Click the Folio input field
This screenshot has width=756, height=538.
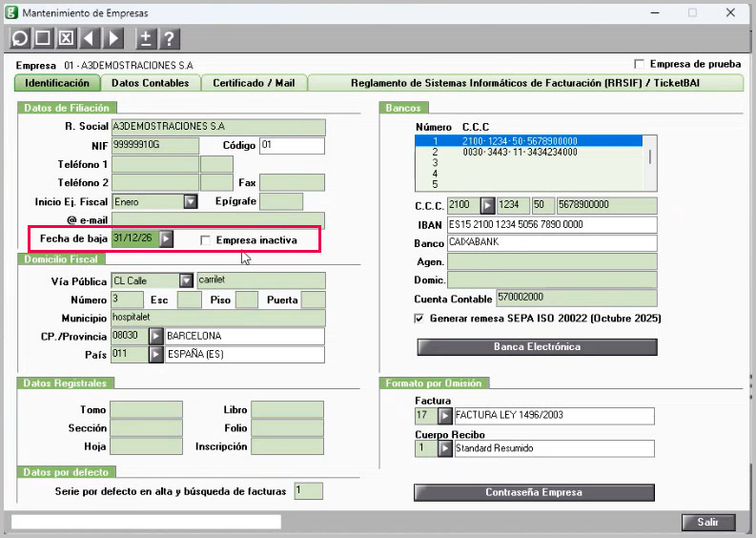[x=287, y=428]
